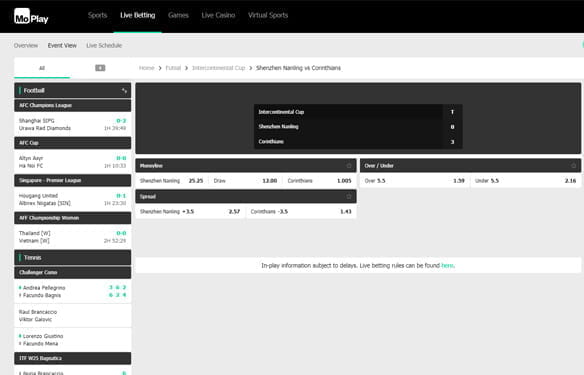Viewport: 584px width, 375px height.
Task: Click Shenzhen Nanling vs Corinthians breadcrumb
Action: (x=298, y=68)
